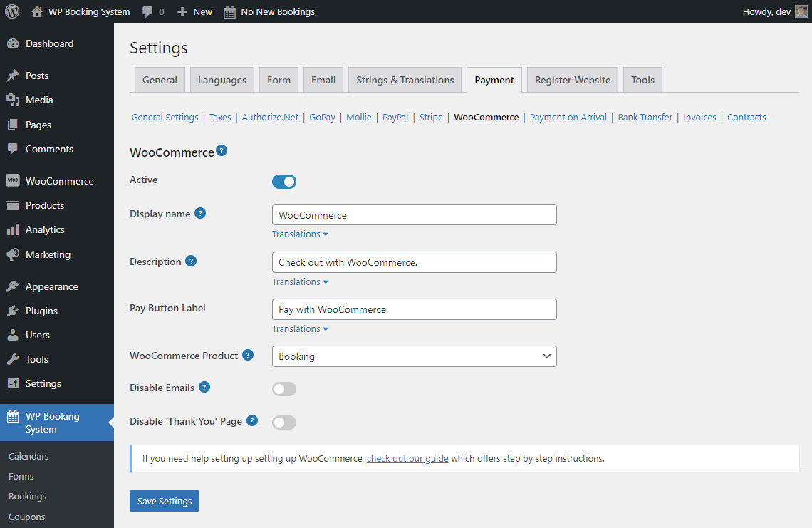Open the General Settings payment sub-link

pos(165,117)
